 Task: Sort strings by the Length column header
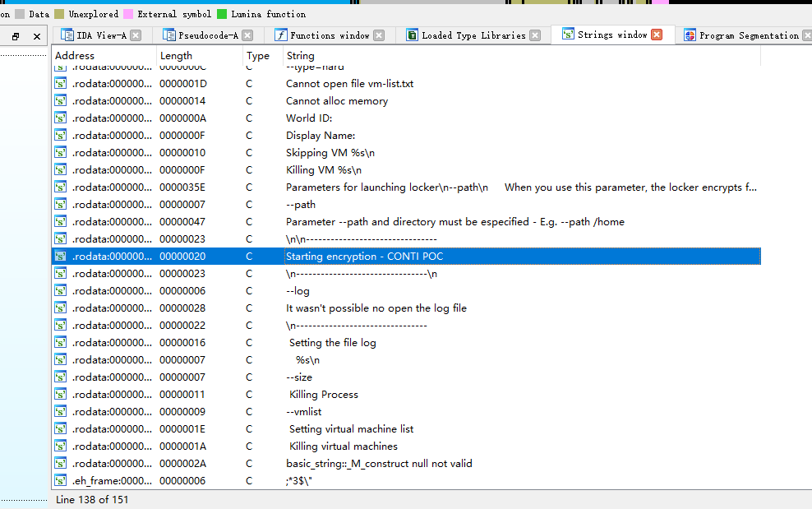(200, 55)
